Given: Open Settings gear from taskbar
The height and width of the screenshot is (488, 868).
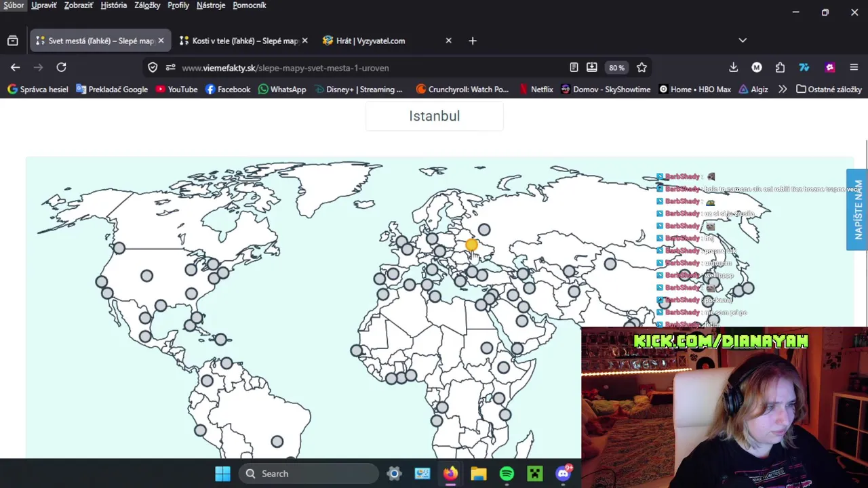Looking at the screenshot, I should (394, 474).
